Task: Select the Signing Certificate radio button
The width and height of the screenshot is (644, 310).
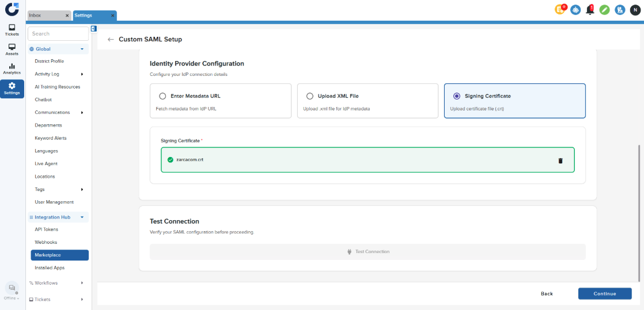Action: pos(457,96)
